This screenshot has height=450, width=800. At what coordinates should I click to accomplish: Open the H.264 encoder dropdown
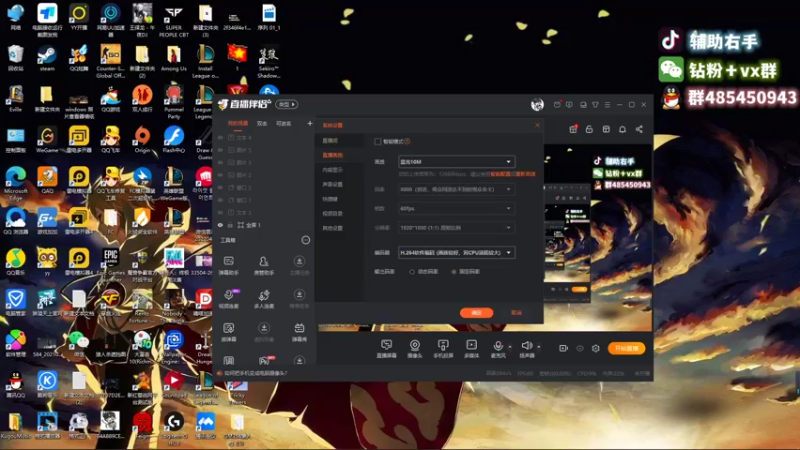point(456,253)
